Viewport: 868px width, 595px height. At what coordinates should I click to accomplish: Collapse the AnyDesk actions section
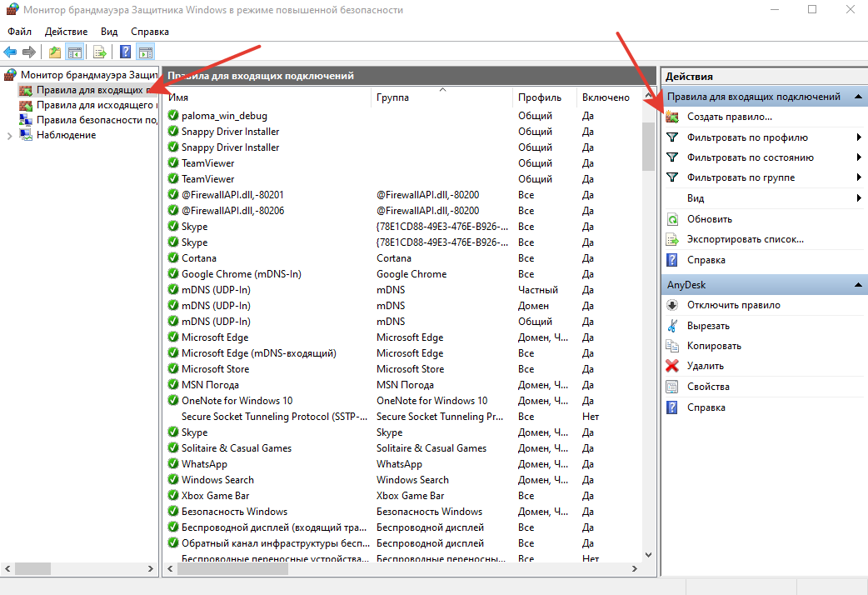(x=858, y=285)
